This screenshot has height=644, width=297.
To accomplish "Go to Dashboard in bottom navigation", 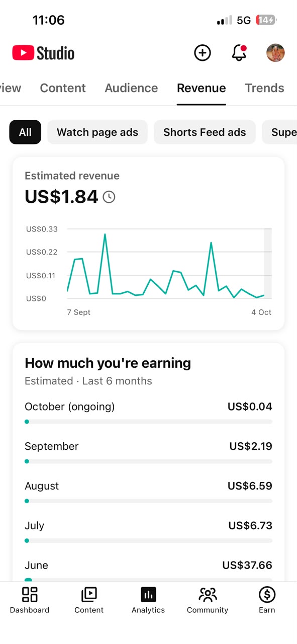I will 30,600.
